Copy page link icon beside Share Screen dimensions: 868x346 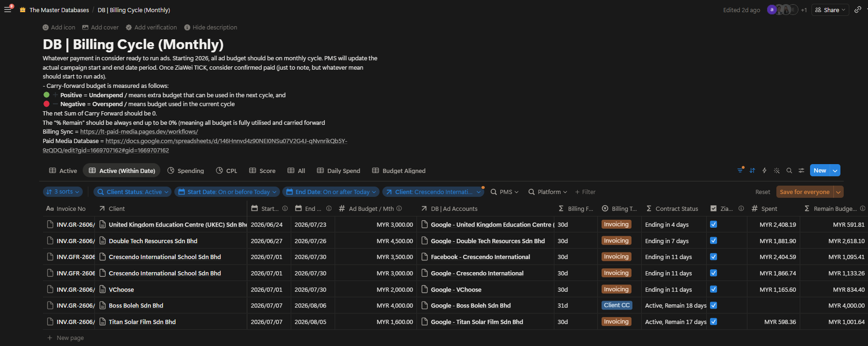[x=858, y=10]
